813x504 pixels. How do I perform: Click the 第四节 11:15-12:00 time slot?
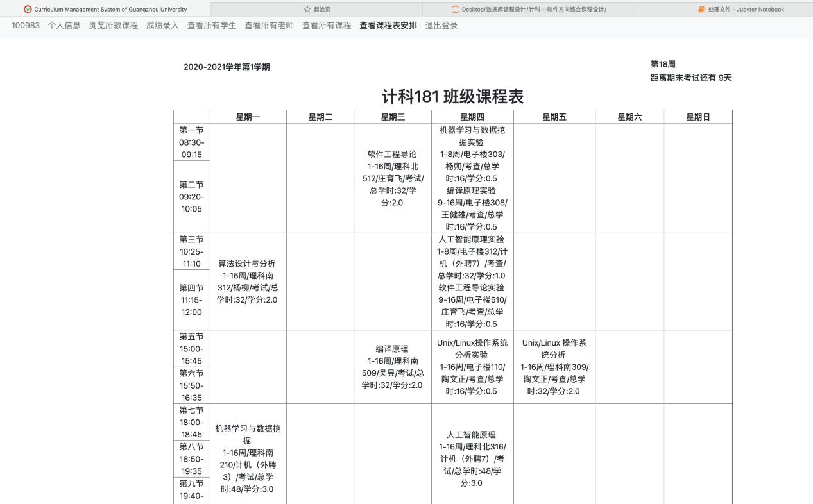coord(191,300)
